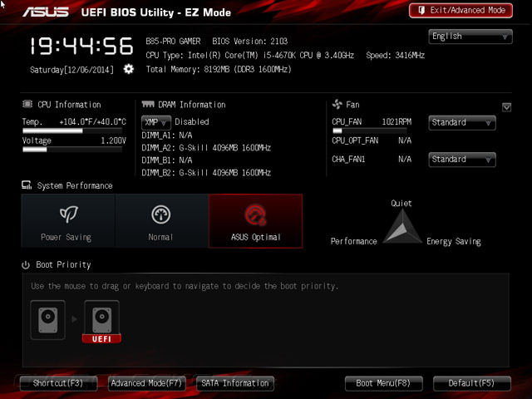The height and width of the screenshot is (399, 532).
Task: Click the CPU_FAN speed bar
Action: tap(369, 131)
